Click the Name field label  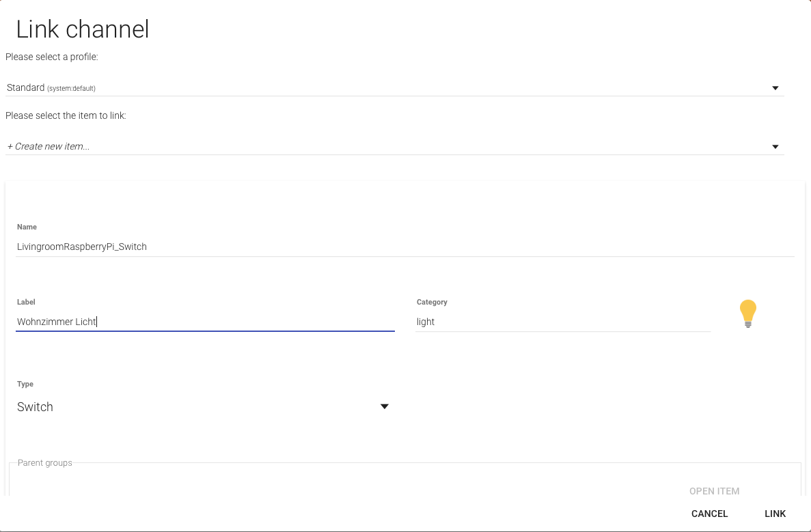27,227
